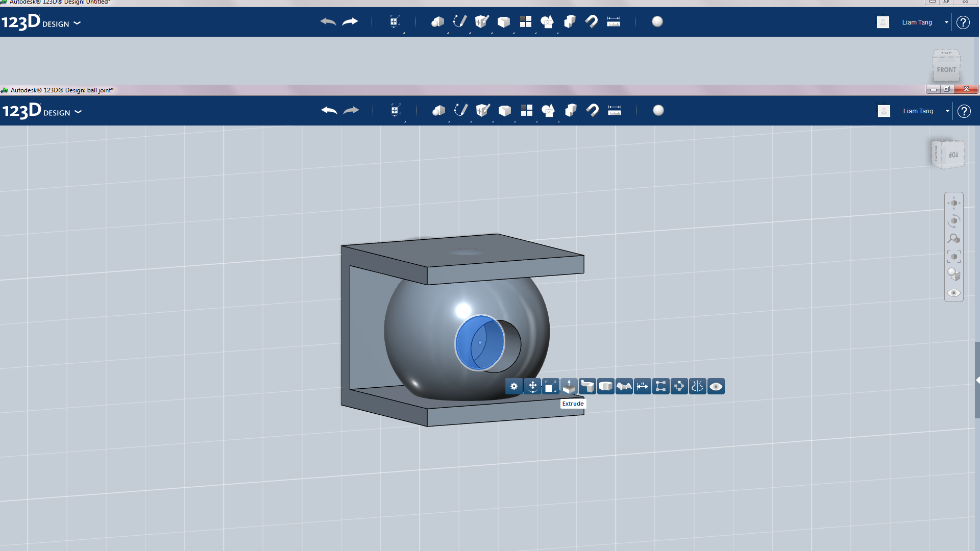This screenshot has width=980, height=551.
Task: Open Primitives menu in ball joint window
Action: click(x=438, y=111)
